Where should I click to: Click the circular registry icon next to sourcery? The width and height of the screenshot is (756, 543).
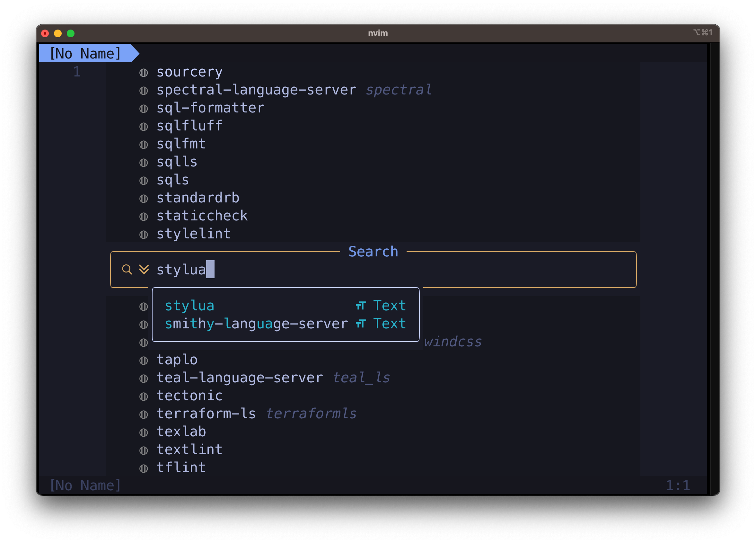tap(144, 71)
